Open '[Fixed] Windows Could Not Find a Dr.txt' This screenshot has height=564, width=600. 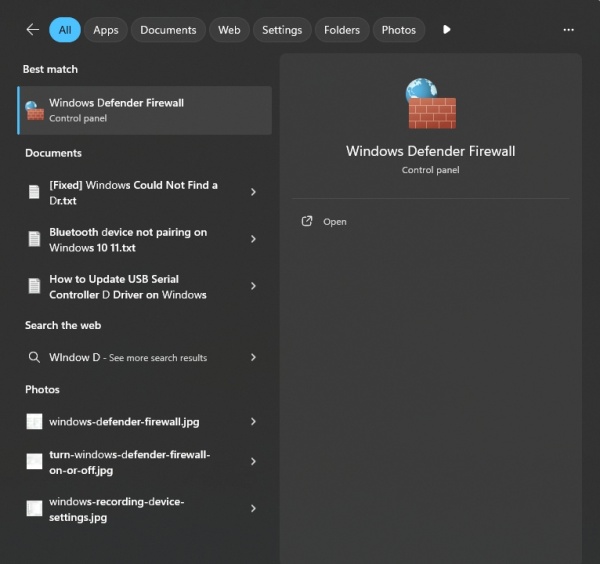pos(145,192)
